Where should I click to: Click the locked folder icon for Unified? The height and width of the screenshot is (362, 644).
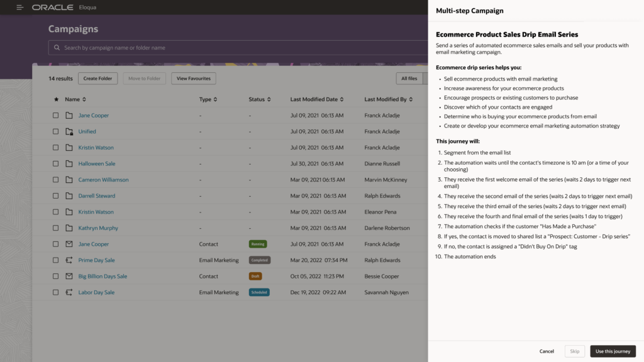pyautogui.click(x=69, y=132)
